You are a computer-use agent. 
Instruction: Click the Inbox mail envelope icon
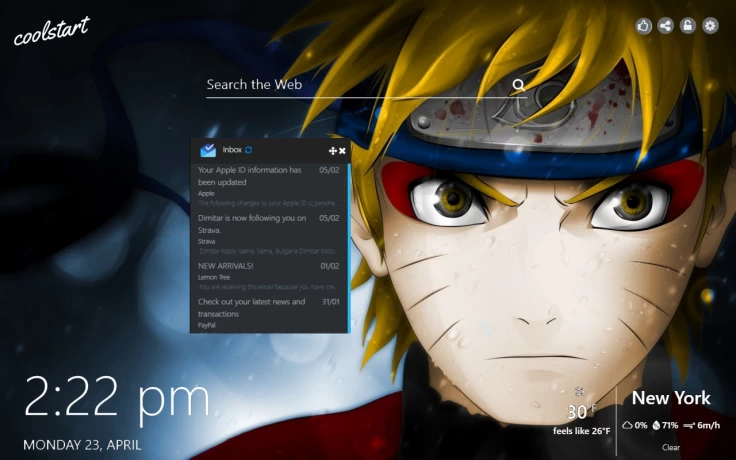pos(208,150)
